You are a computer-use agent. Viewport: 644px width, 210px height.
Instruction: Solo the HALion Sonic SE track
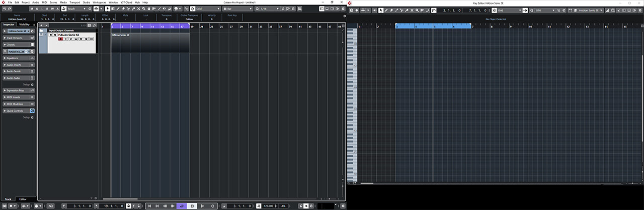click(55, 35)
